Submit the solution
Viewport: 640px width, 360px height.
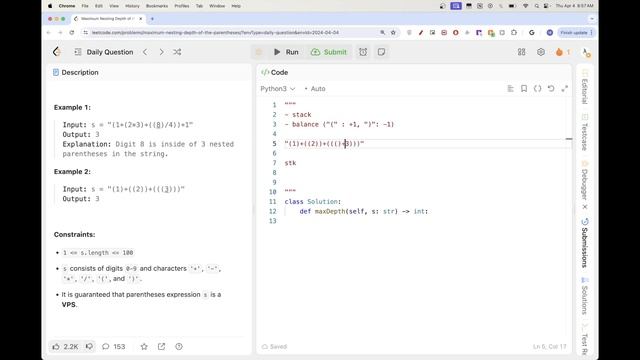329,52
